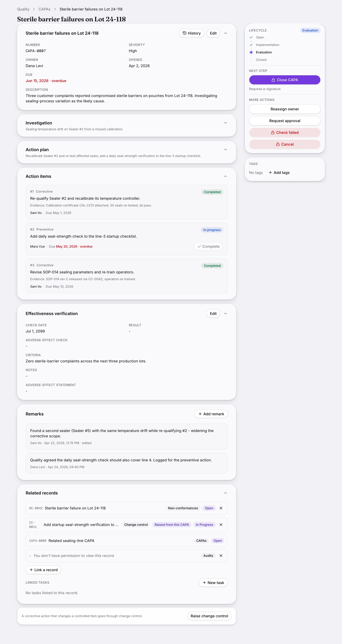
Task: Click the Completed badge on item #3
Action: click(x=212, y=266)
